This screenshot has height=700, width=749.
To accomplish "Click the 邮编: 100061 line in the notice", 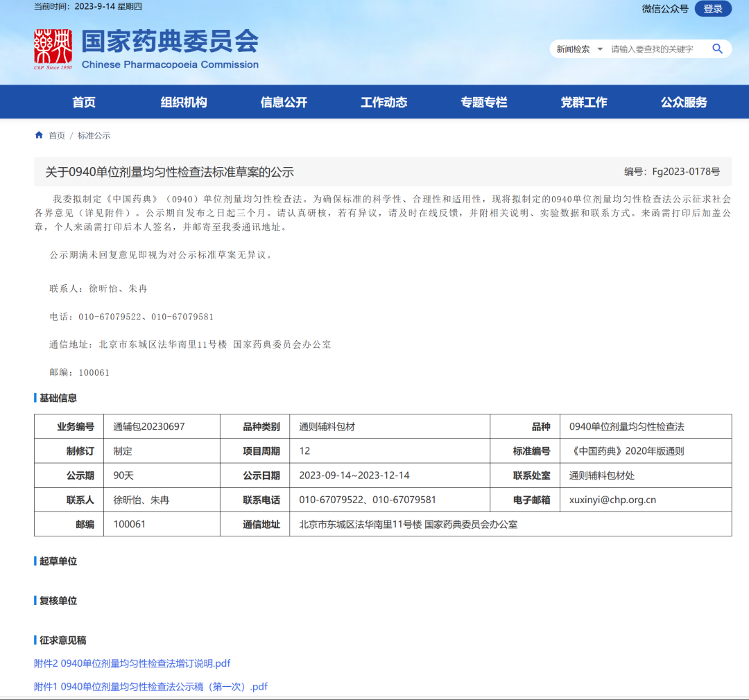I will [x=79, y=372].
